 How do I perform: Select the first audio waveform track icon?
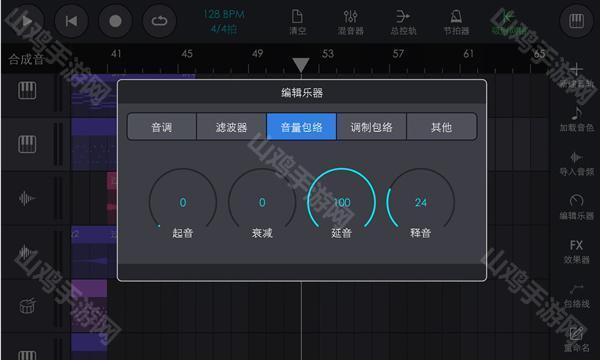pyautogui.click(x=27, y=199)
